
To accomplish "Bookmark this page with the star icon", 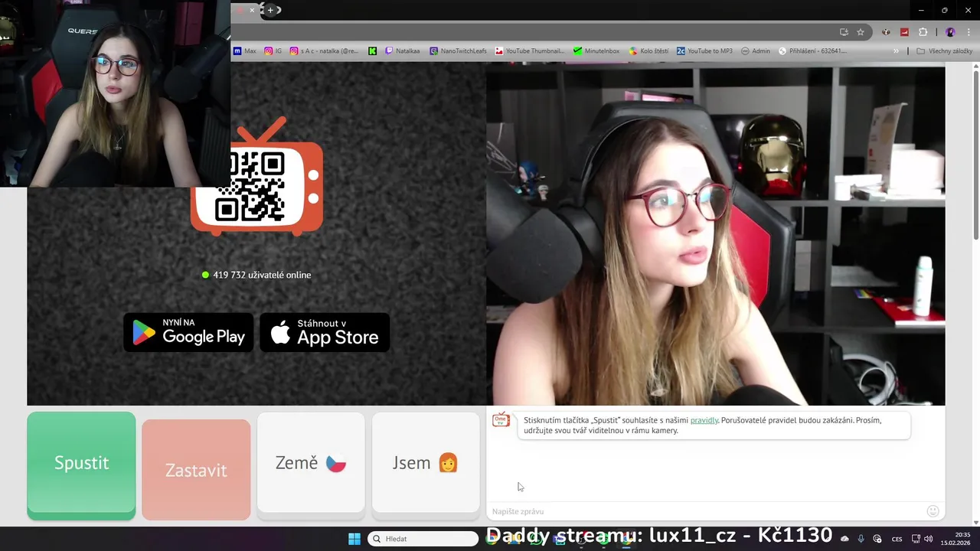I will tap(861, 32).
